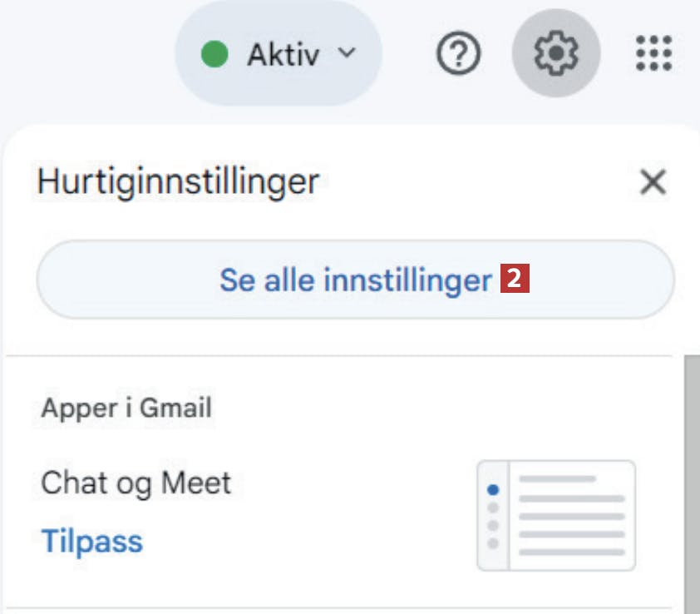Click the chevron arrow beside Aktiv
This screenshot has height=614, width=700.
[x=347, y=52]
